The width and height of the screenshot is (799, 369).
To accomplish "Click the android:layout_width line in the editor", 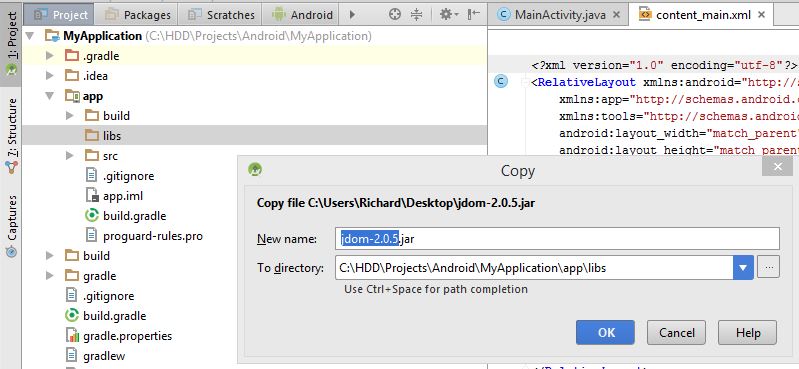I will [679, 134].
